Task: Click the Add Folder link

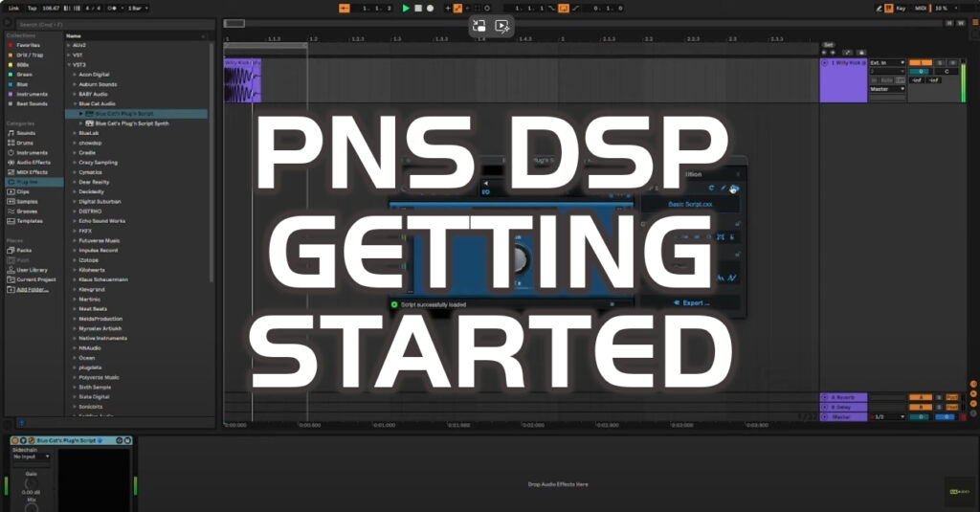Action: coord(33,289)
